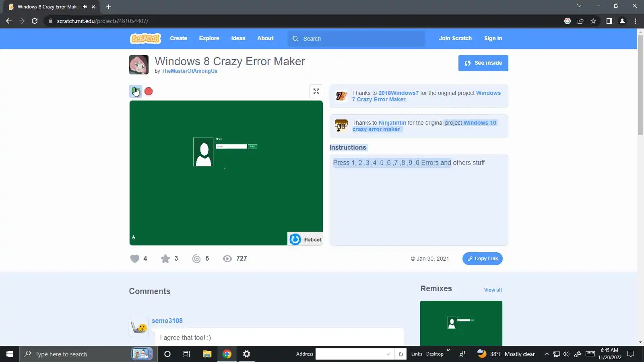This screenshot has height=362, width=644.
Task: Mute the tab audio icon
Action: point(85,7)
